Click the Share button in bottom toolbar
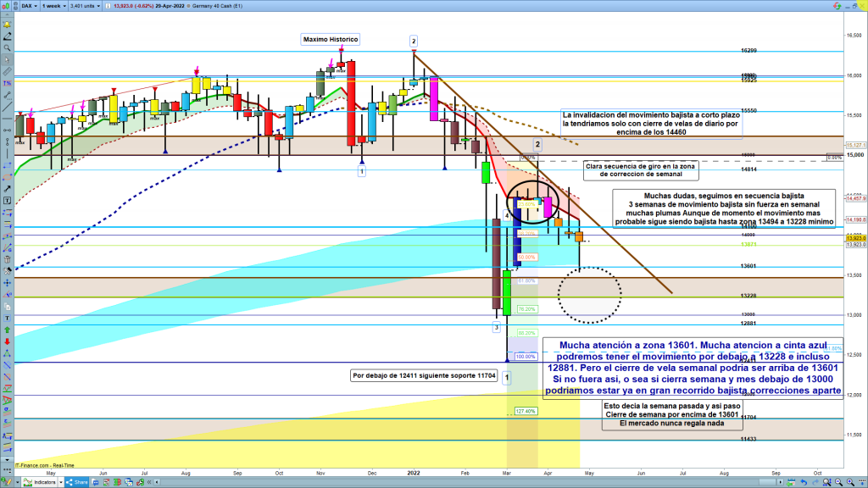 click(x=77, y=482)
